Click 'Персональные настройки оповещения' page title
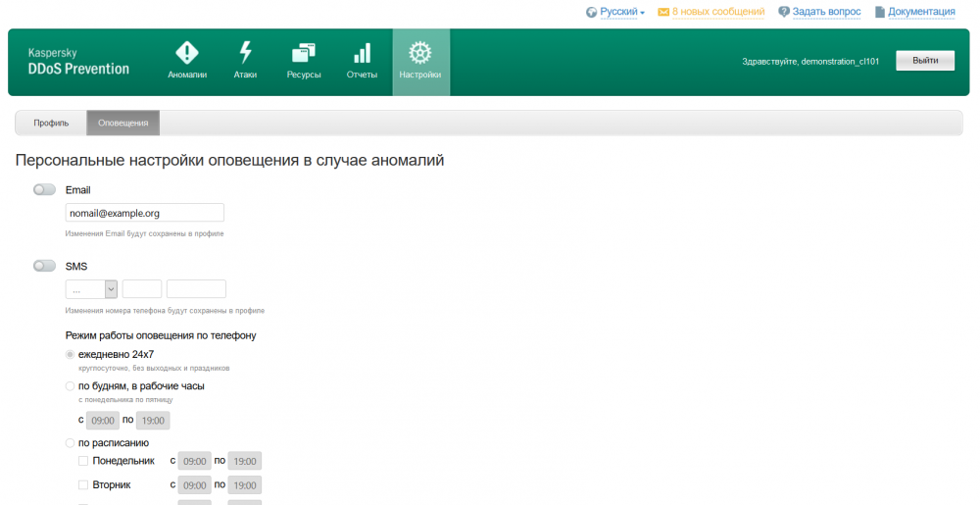This screenshot has height=505, width=980. pyautogui.click(x=229, y=161)
